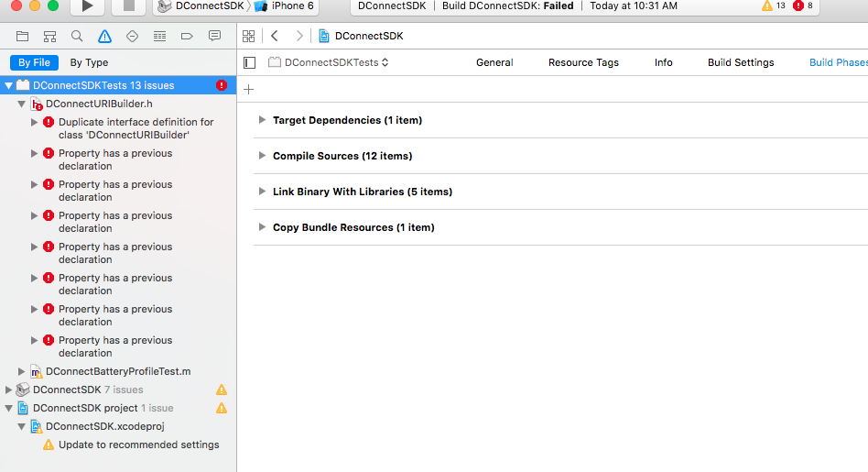868x472 pixels.
Task: Open the Build Phases tab
Action: [838, 62]
